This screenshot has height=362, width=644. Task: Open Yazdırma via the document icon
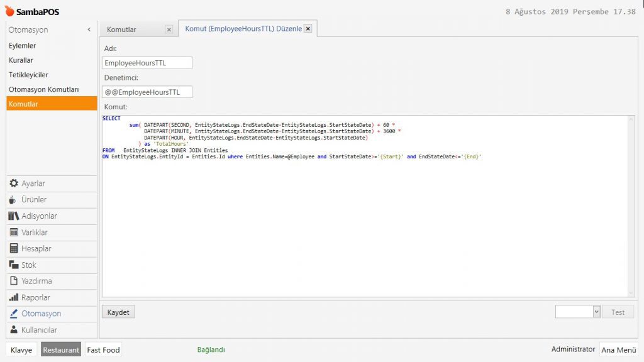[x=14, y=282]
